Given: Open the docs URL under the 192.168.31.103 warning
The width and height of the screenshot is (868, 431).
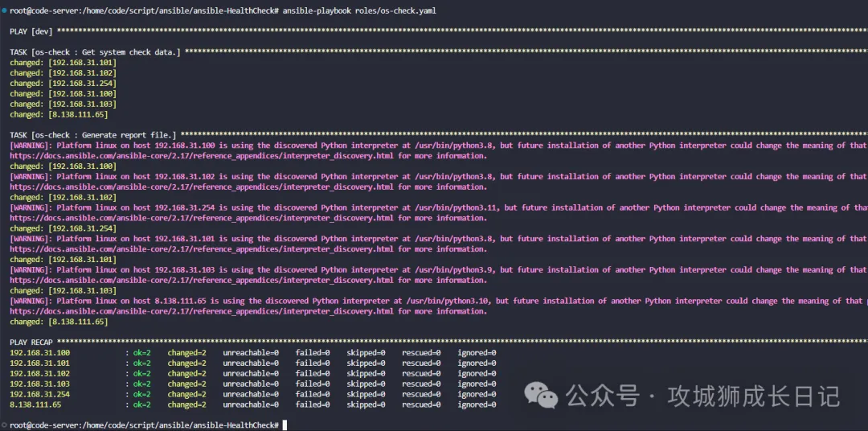Looking at the screenshot, I should (x=201, y=280).
